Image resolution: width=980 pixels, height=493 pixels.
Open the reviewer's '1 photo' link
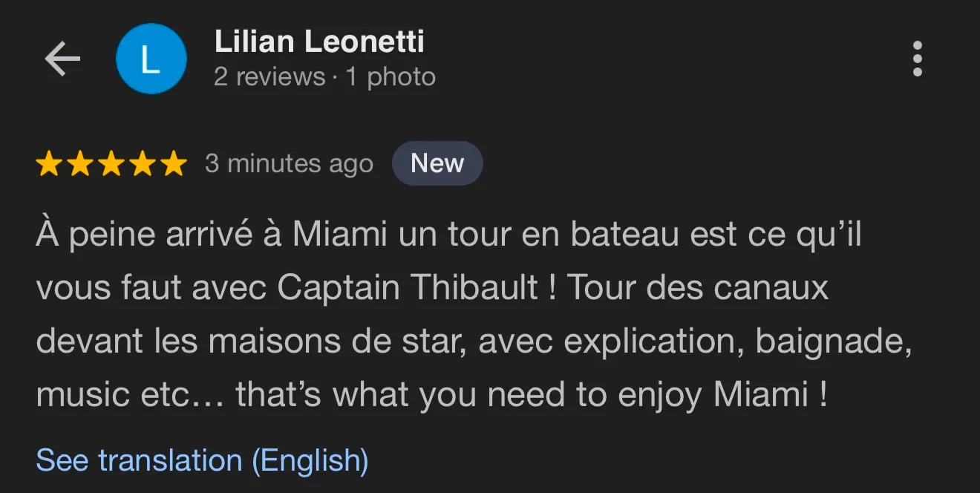click(x=391, y=77)
